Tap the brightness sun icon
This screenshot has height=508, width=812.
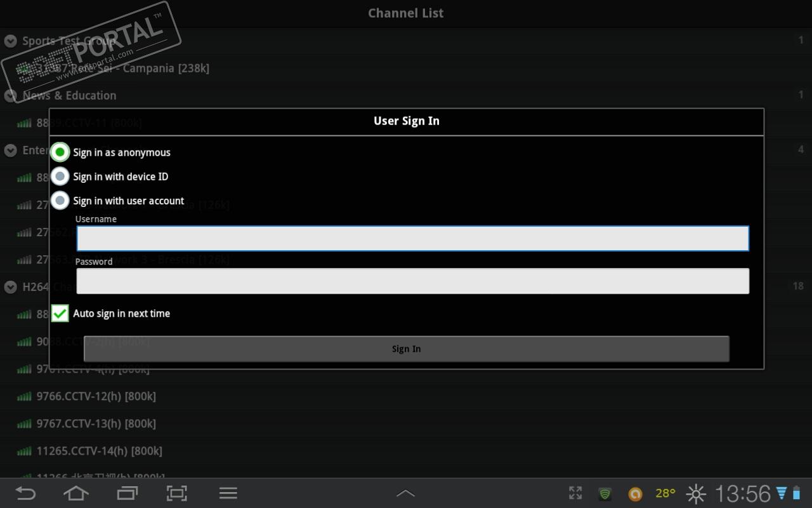(x=697, y=493)
